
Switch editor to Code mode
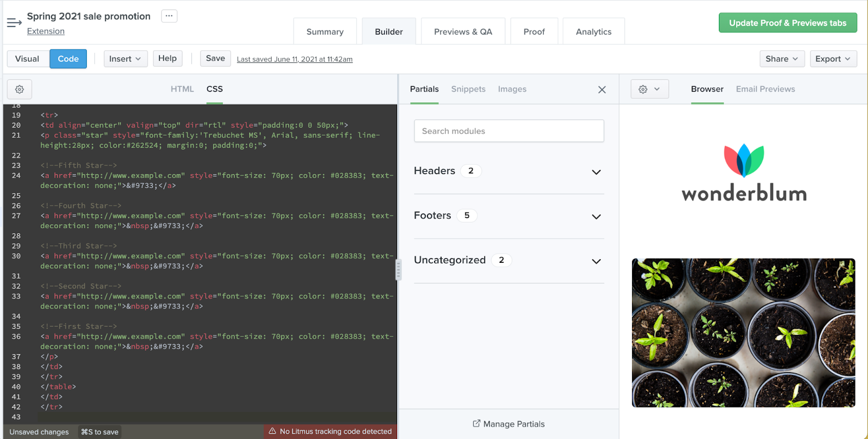tap(68, 59)
